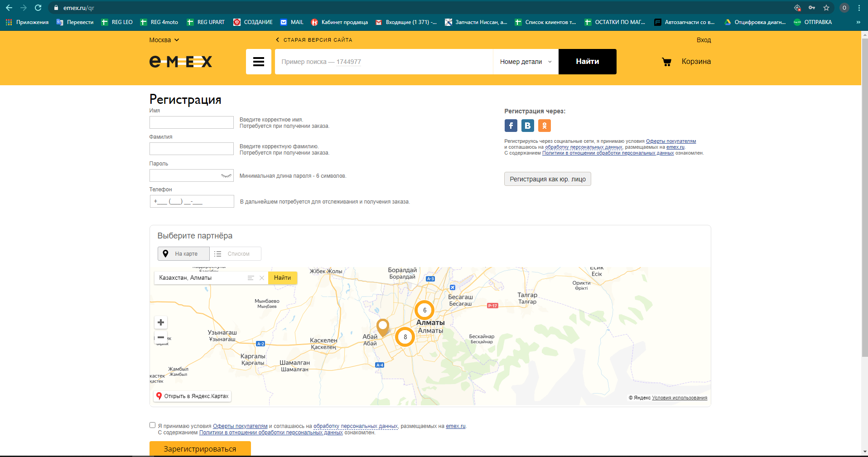Open Chrome menu three dots
The height and width of the screenshot is (457, 868).
[x=859, y=8]
